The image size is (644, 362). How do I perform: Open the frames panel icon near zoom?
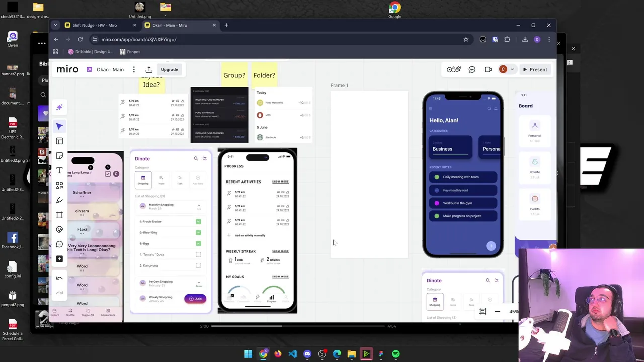click(x=482, y=312)
